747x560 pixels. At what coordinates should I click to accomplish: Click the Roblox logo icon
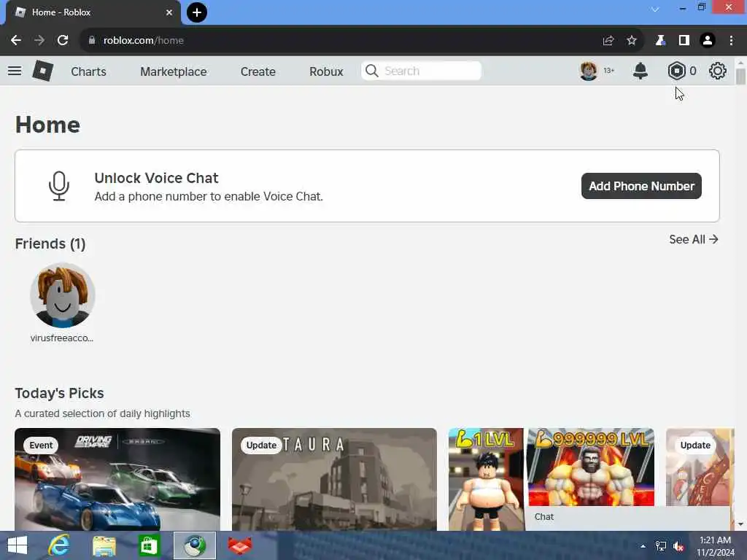pos(42,71)
